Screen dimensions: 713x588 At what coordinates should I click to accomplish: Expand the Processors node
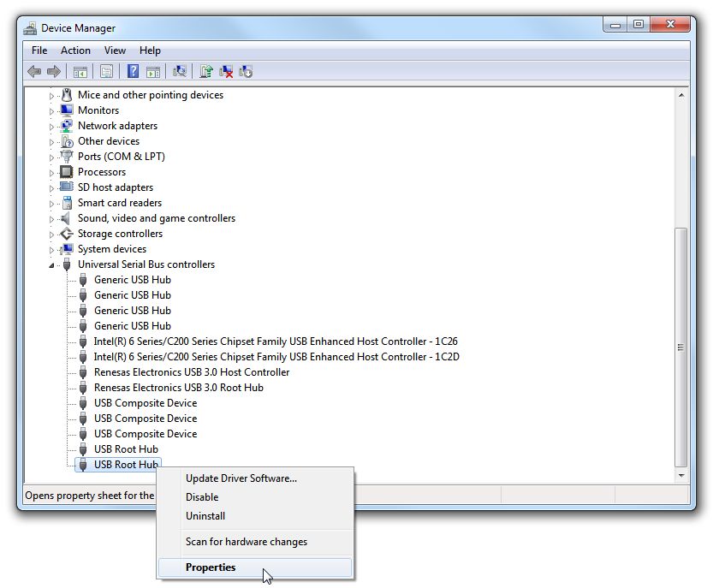pyautogui.click(x=51, y=173)
